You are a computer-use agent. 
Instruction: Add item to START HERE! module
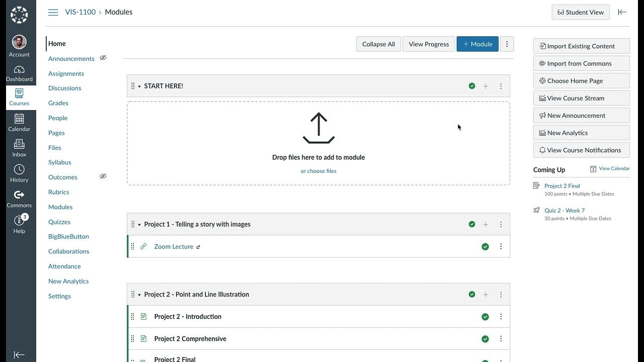(x=486, y=86)
